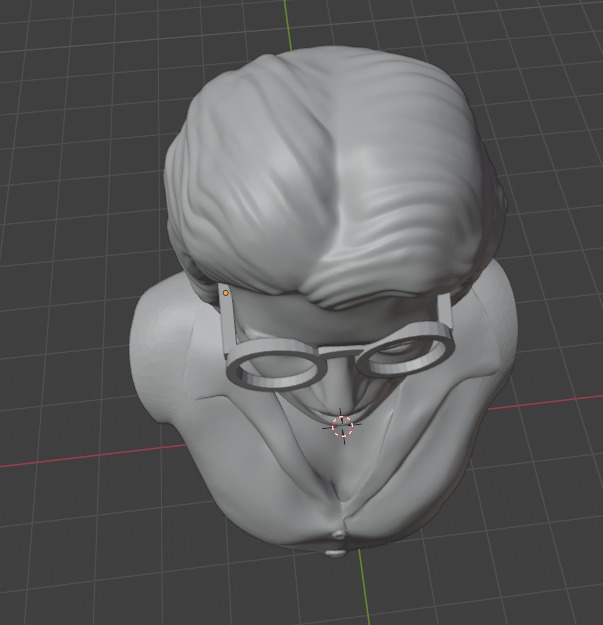Click the glasses nose bridge

[x=342, y=352]
